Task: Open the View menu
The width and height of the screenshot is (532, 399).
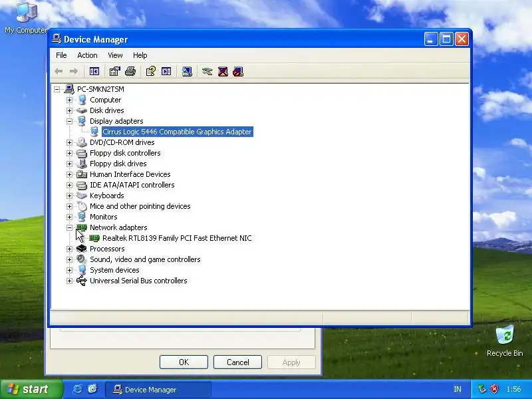Action: click(x=115, y=55)
